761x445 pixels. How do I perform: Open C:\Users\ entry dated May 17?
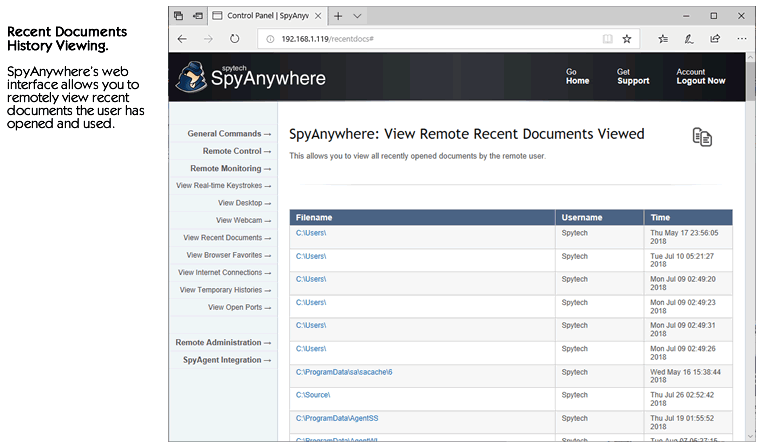click(311, 233)
